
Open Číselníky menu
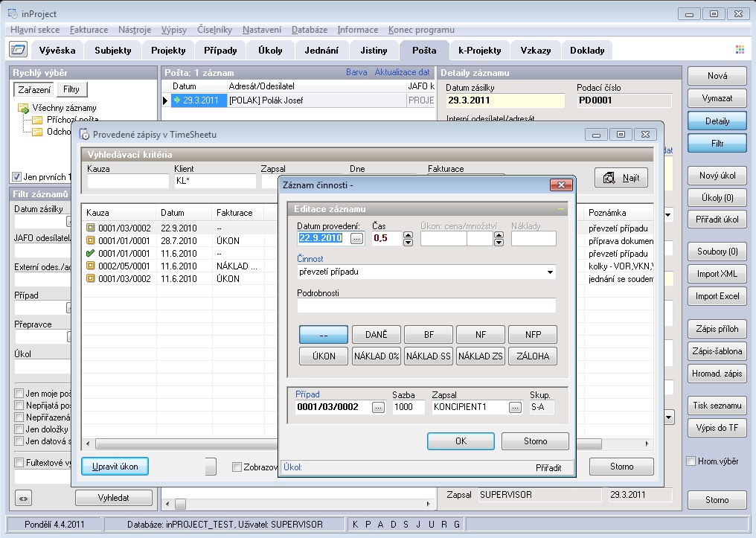click(x=214, y=30)
